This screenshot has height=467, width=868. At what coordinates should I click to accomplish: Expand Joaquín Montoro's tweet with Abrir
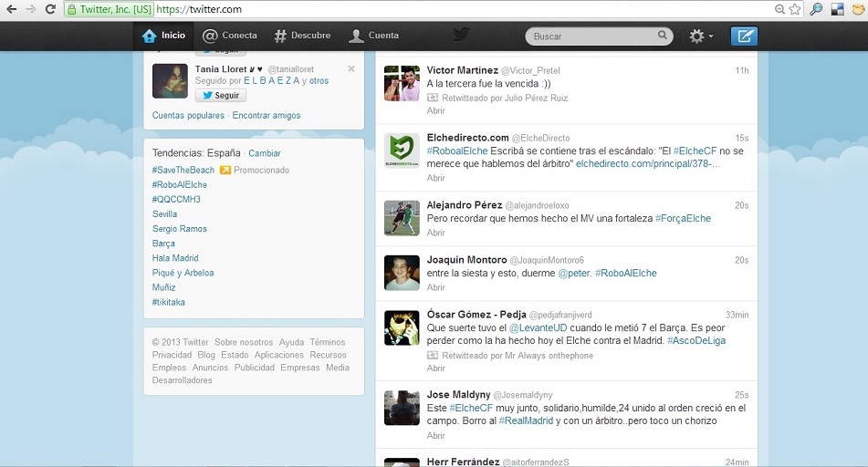[435, 287]
